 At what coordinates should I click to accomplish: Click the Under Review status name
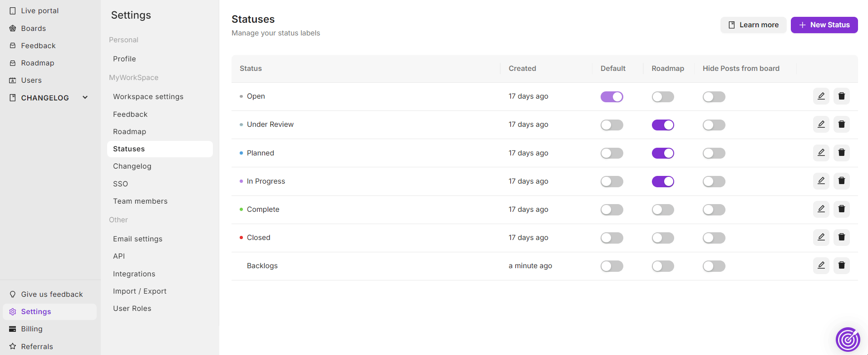click(270, 124)
